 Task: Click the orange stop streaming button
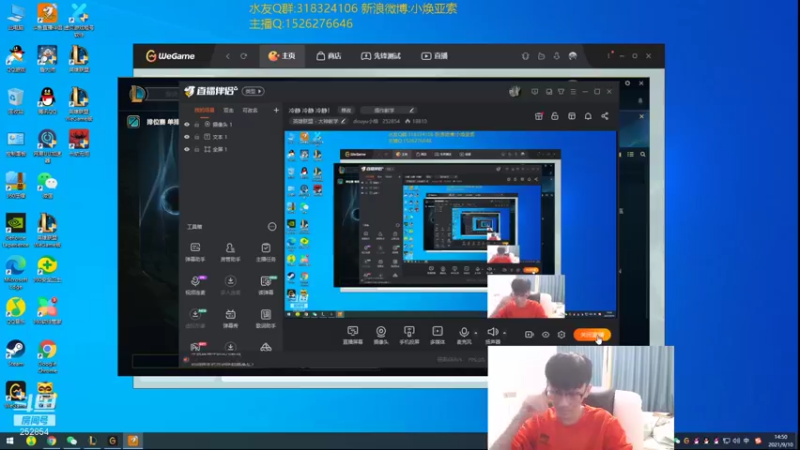point(592,335)
